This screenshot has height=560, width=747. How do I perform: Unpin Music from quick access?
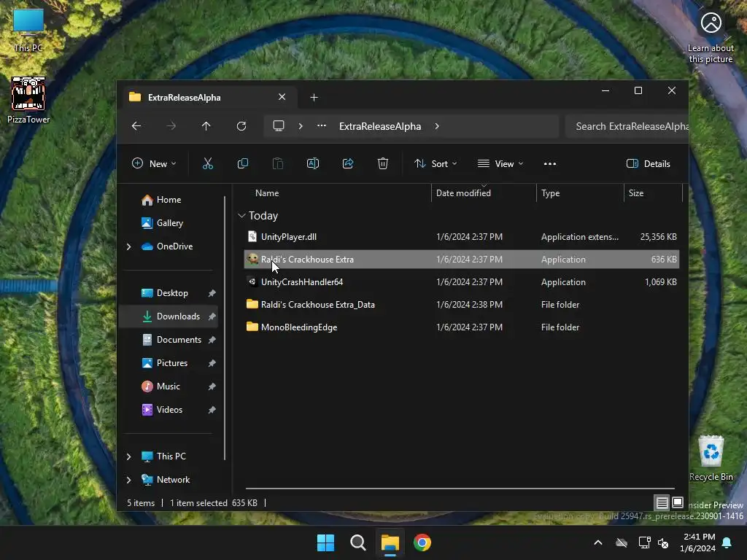click(212, 386)
